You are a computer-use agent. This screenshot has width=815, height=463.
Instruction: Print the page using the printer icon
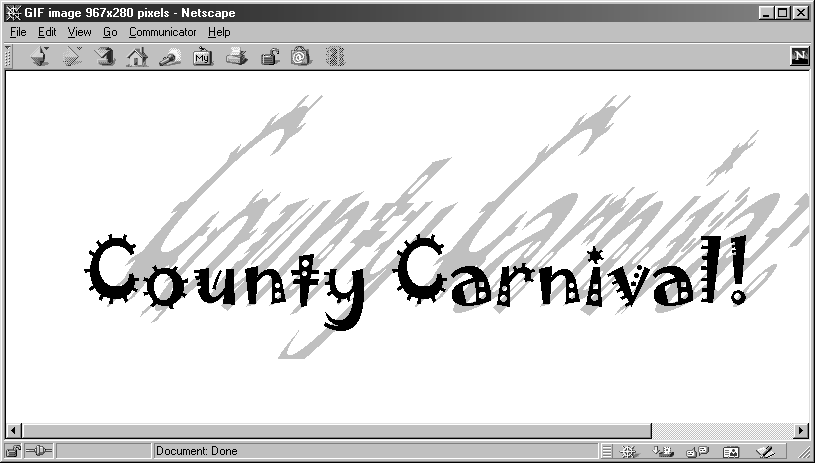tap(235, 57)
